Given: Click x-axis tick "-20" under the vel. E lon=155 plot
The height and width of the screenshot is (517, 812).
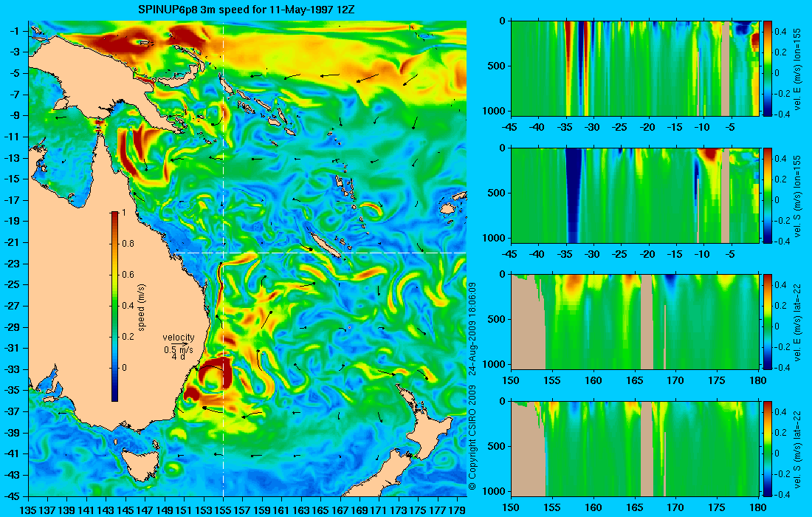Looking at the screenshot, I should click(647, 128).
